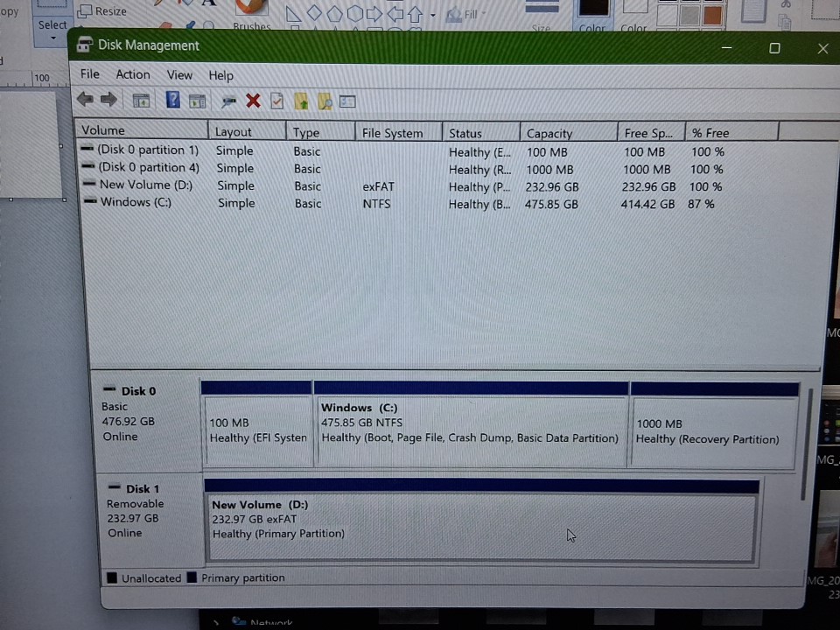Select the New Volume (D:) row in list
The width and height of the screenshot is (840, 630).
[402, 185]
